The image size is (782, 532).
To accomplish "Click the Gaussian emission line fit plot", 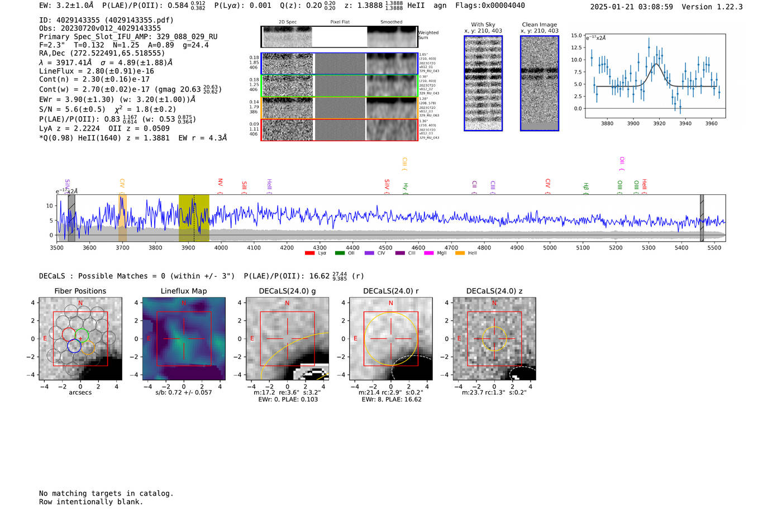I will click(656, 76).
